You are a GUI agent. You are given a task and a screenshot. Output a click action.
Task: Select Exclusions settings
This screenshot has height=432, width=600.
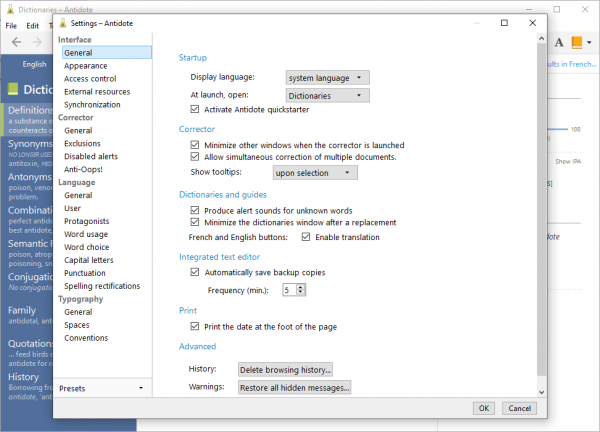(82, 143)
